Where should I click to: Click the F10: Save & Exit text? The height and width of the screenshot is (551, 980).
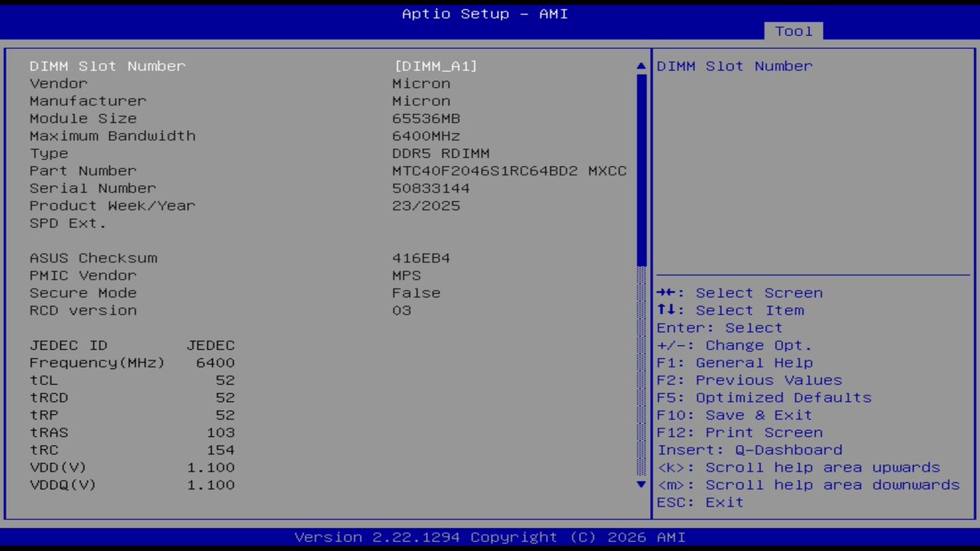click(x=734, y=415)
